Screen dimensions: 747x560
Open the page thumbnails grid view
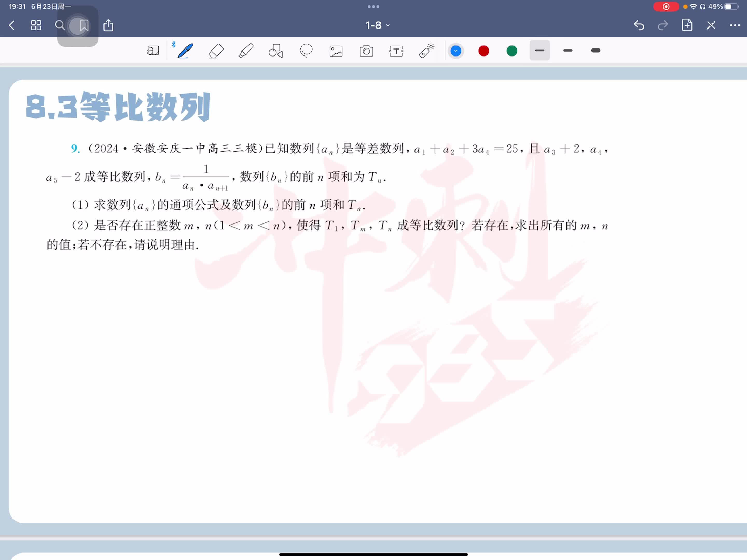point(36,25)
